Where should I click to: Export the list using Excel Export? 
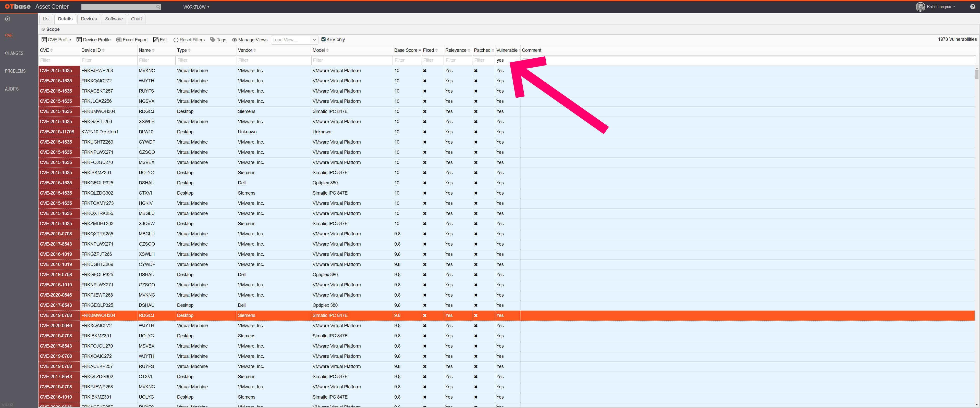tap(132, 40)
